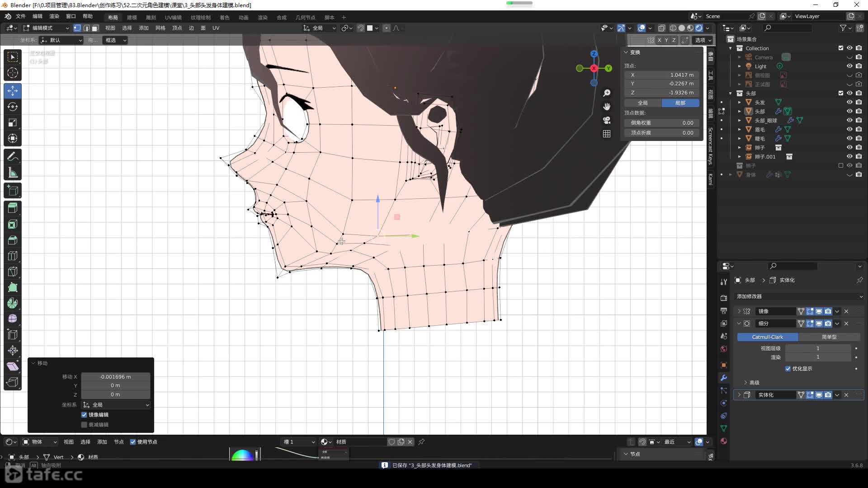
Task: Click the 全局 button in transform panel
Action: pos(643,103)
